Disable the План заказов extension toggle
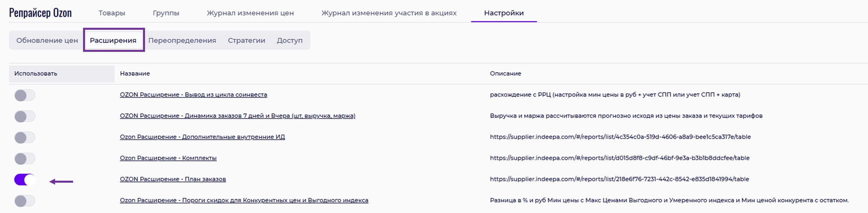This screenshot has height=213, width=868. (x=24, y=180)
